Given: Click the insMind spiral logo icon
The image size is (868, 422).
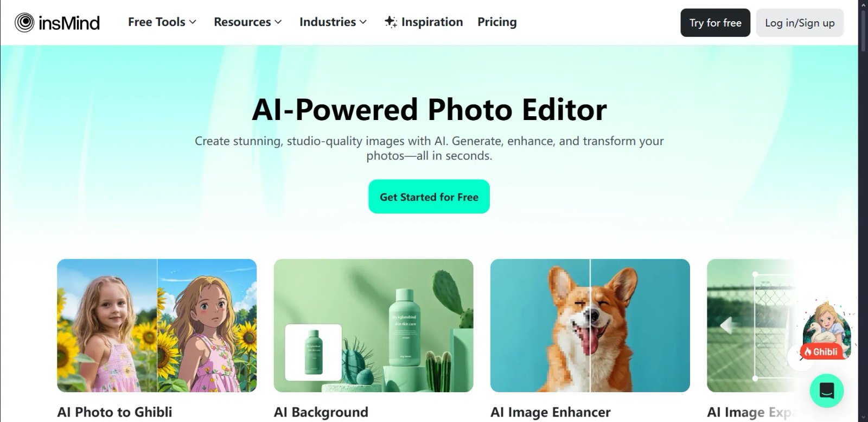Looking at the screenshot, I should click(x=24, y=22).
